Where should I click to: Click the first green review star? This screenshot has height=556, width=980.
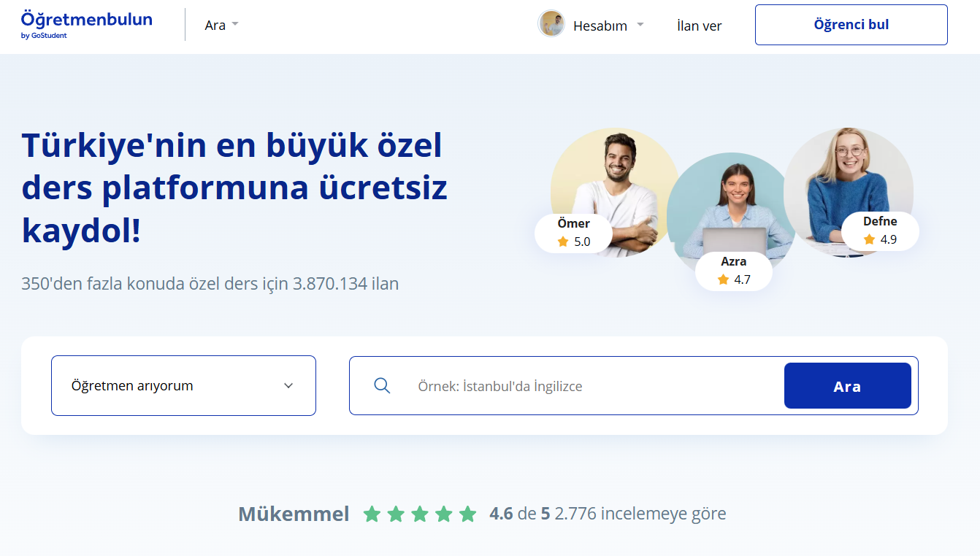coord(372,514)
